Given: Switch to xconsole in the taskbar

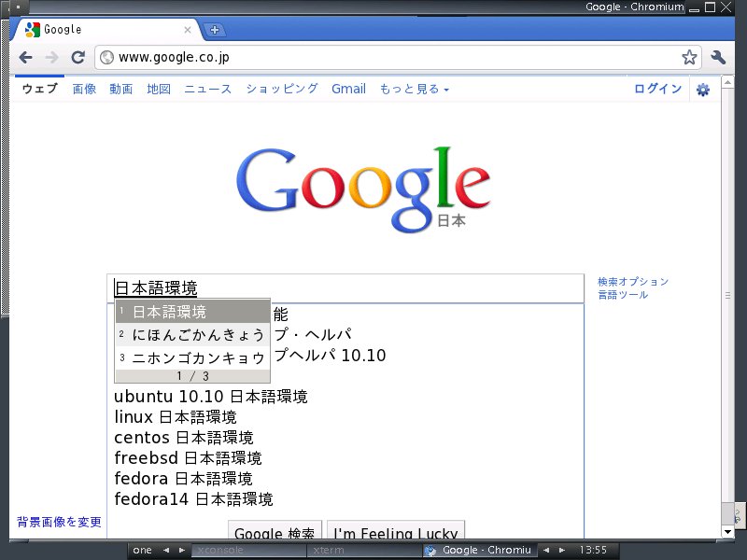Looking at the screenshot, I should (x=248, y=550).
